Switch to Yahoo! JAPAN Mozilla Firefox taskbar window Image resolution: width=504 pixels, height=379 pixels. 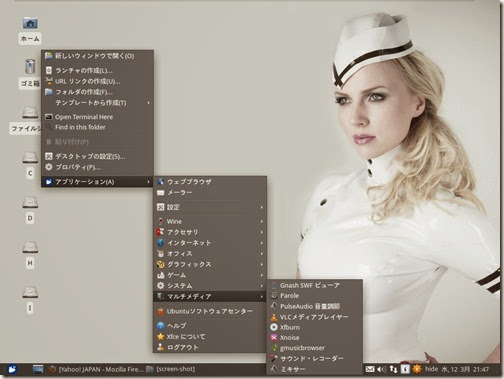click(96, 369)
